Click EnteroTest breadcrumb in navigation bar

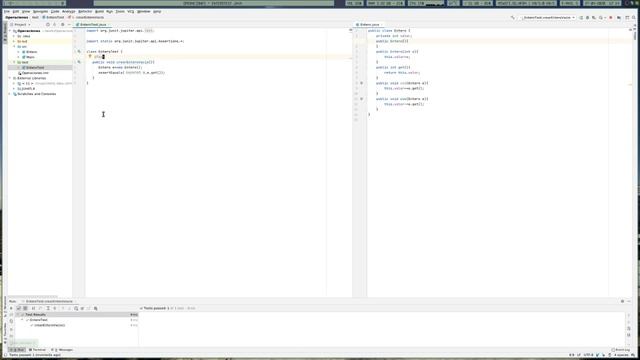coord(53,18)
